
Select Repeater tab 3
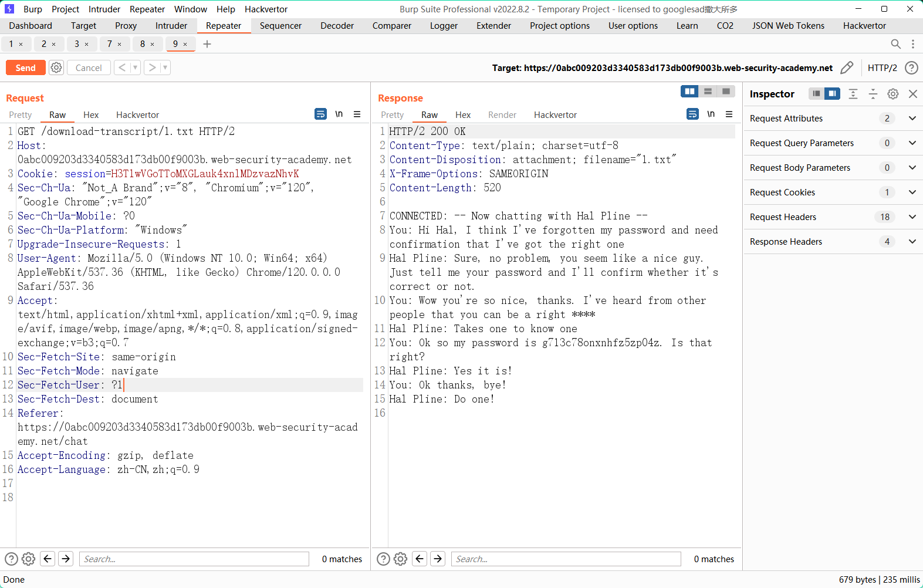tap(77, 44)
